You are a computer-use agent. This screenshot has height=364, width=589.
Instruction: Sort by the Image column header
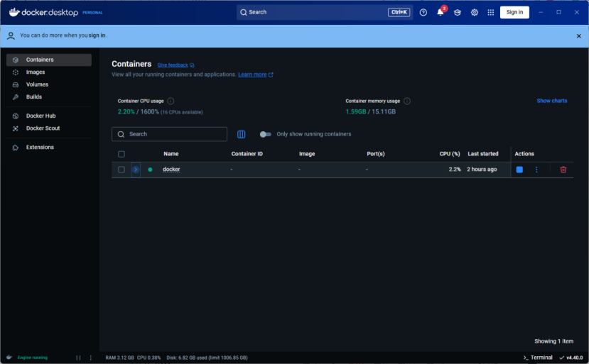click(x=307, y=154)
